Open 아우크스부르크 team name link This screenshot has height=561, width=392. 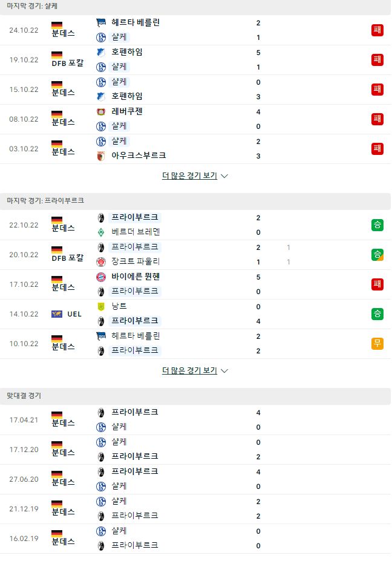click(139, 156)
